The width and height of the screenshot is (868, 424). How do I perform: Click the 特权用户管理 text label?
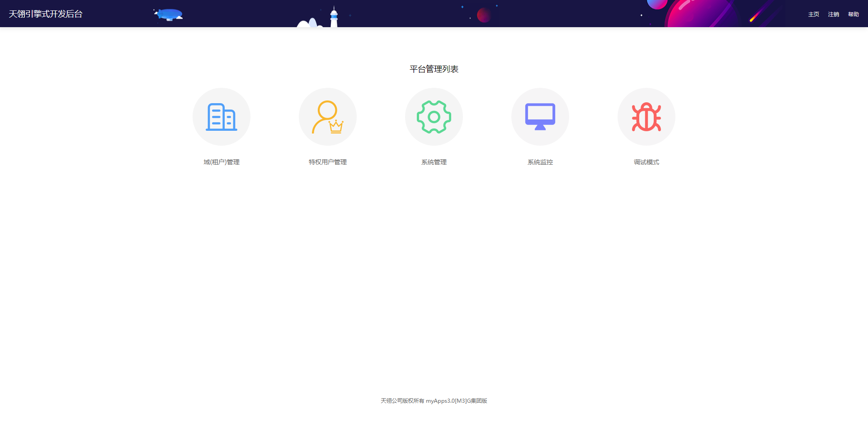(x=328, y=162)
